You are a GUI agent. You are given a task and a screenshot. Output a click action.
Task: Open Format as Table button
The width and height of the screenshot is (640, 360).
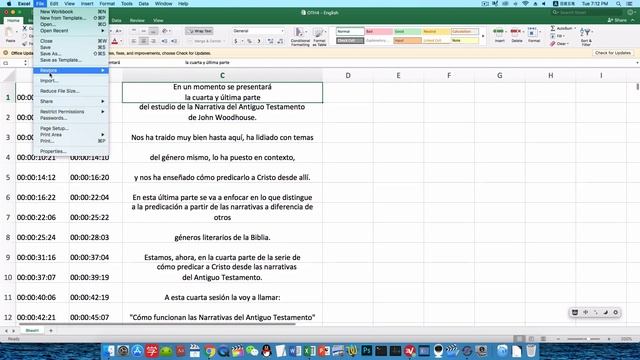(319, 36)
